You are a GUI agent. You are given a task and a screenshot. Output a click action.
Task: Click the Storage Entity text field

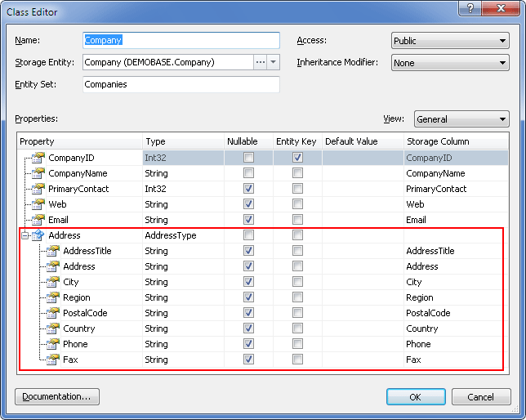pos(168,62)
